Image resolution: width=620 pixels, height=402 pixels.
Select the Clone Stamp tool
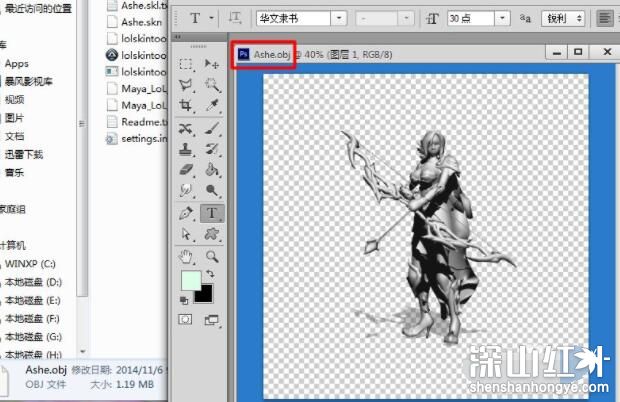186,149
